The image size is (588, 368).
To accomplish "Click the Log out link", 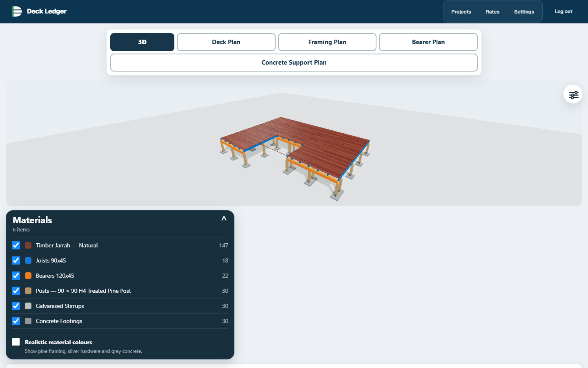I will tap(563, 11).
